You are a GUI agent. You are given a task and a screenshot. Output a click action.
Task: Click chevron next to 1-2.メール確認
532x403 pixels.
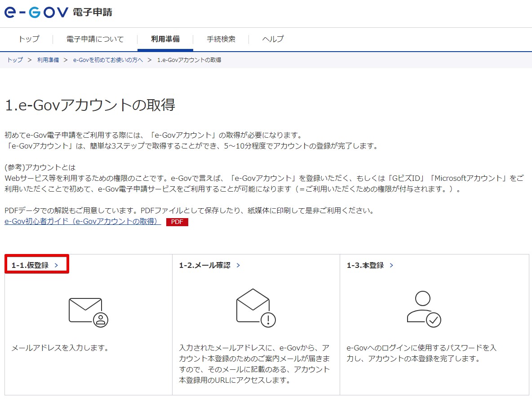238,265
